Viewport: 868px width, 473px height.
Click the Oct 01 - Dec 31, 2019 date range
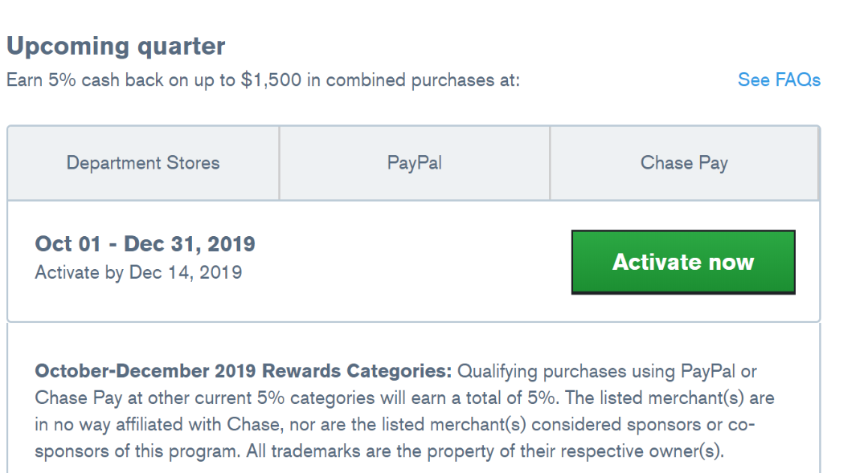145,243
